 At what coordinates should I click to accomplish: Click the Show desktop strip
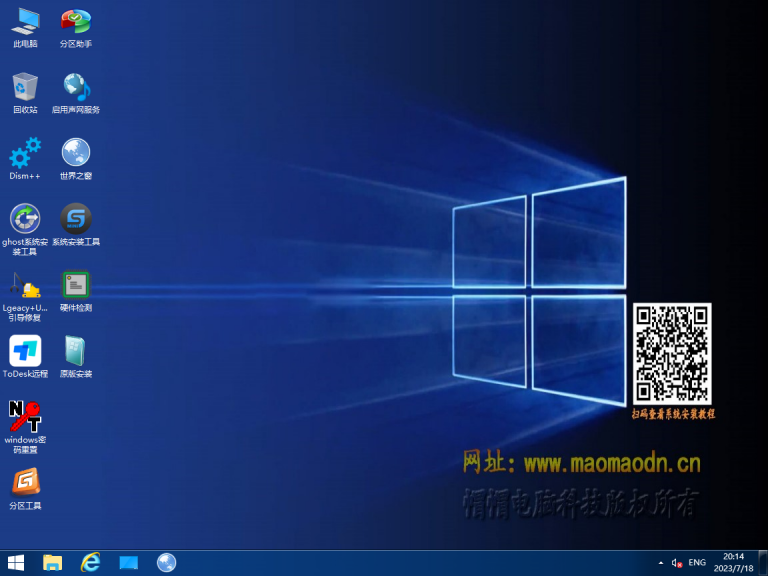coord(763,563)
